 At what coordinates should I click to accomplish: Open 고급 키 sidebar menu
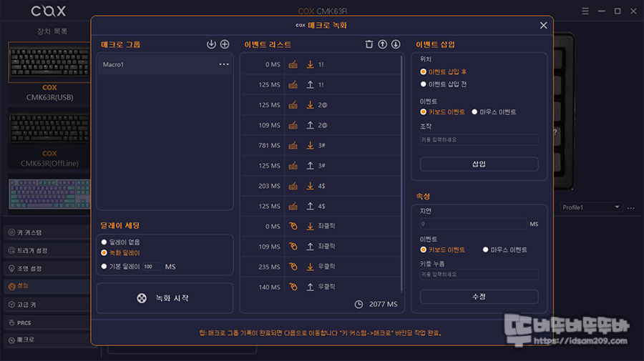coord(47,305)
